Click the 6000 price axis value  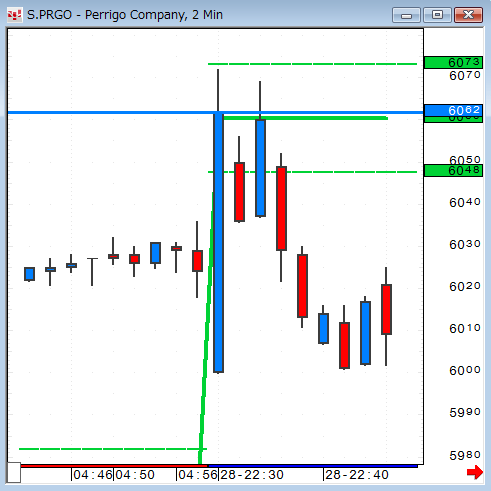point(465,370)
